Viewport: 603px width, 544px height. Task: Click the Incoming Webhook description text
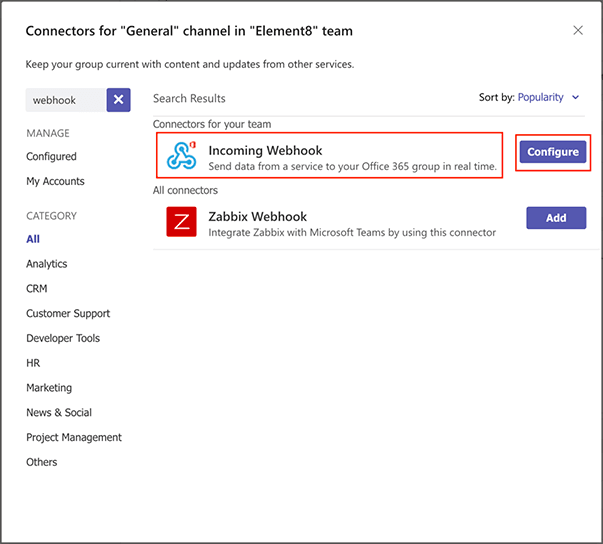coord(353,166)
